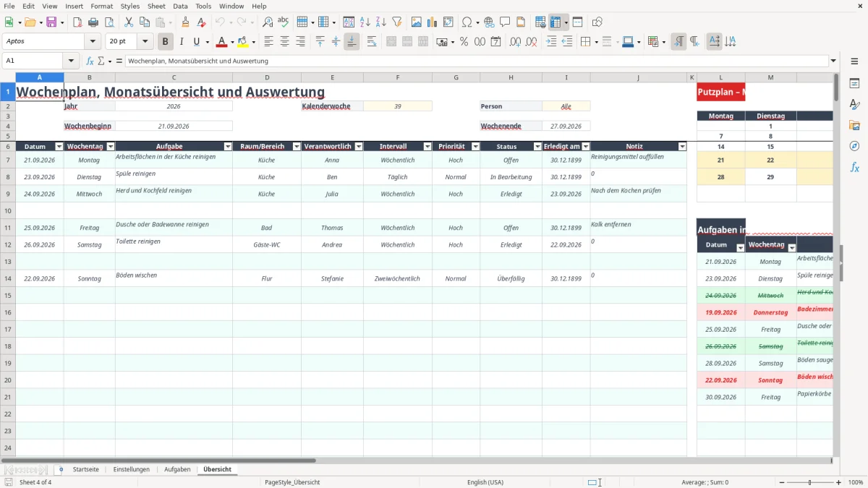This screenshot has height=488, width=868.
Task: Click the zoom out minus button
Action: [x=780, y=482]
